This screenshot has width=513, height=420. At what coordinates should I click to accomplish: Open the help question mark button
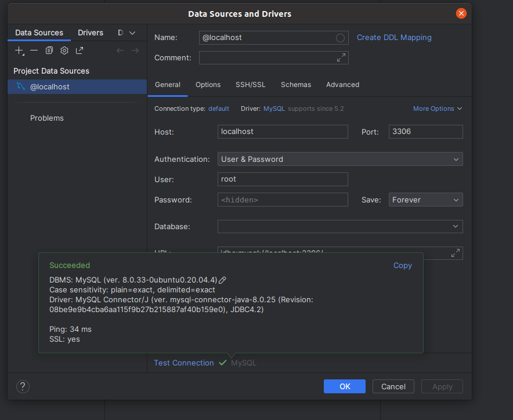click(x=23, y=386)
